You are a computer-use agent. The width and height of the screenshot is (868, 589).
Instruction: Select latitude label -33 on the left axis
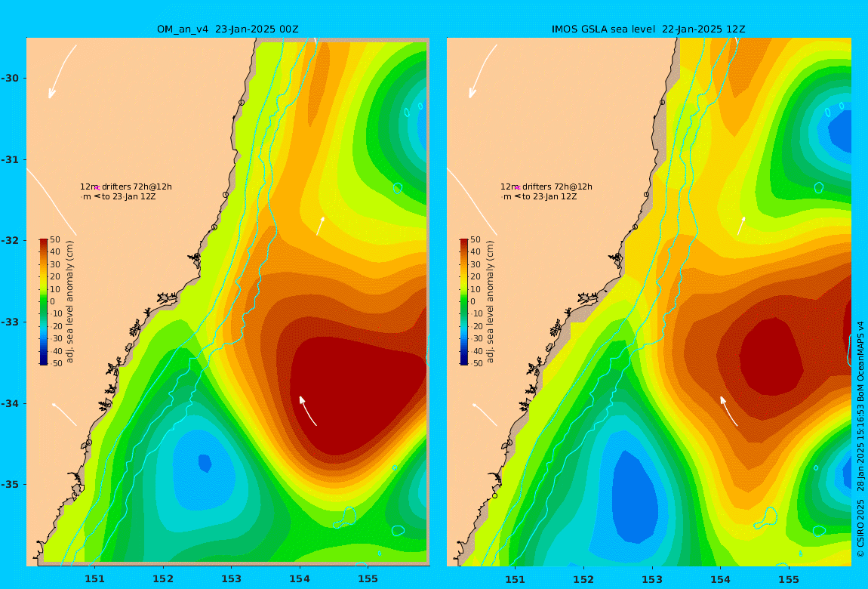[10, 322]
